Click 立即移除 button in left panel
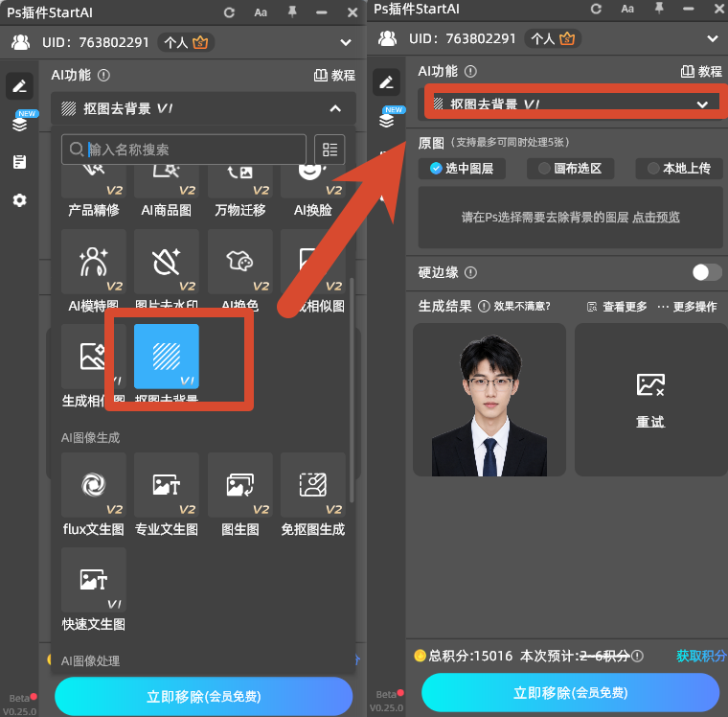728x717 pixels. pyautogui.click(x=204, y=696)
